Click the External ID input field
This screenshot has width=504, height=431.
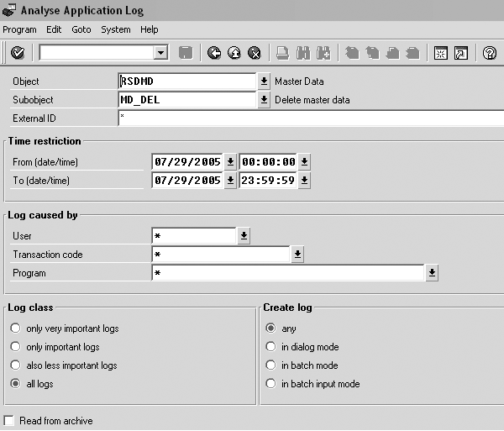(x=311, y=118)
